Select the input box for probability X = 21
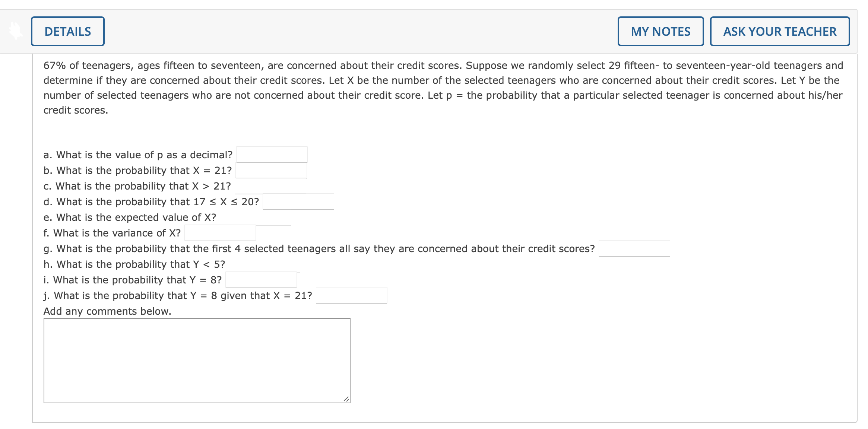This screenshot has width=868, height=429. [272, 170]
